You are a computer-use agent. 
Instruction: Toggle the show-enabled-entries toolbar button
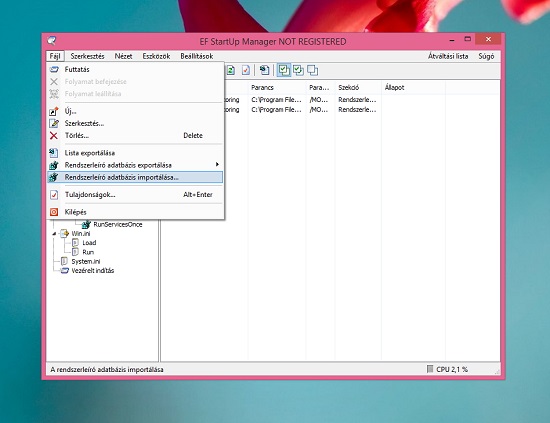click(298, 70)
